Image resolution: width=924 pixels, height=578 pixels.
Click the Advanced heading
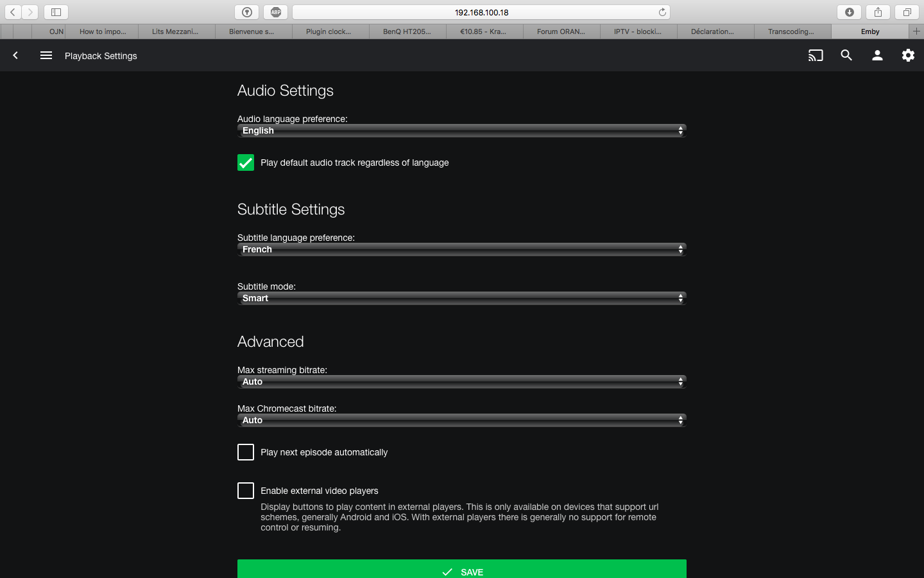click(271, 342)
